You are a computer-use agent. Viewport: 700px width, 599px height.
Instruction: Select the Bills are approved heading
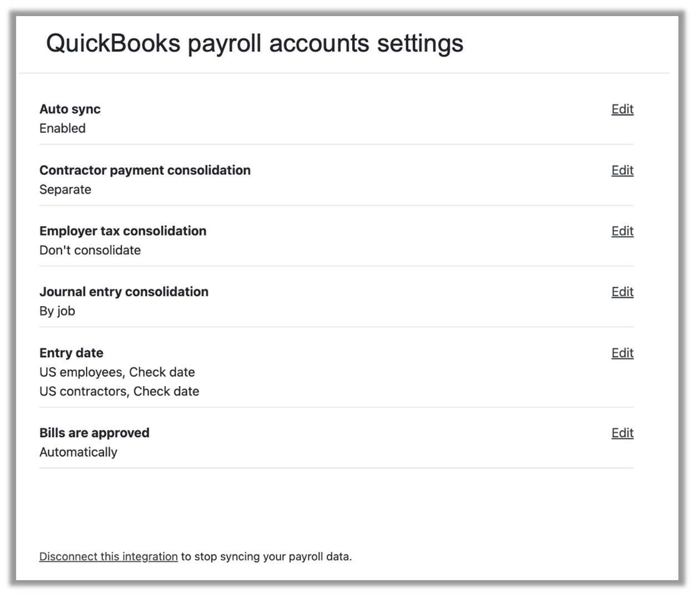[94, 433]
